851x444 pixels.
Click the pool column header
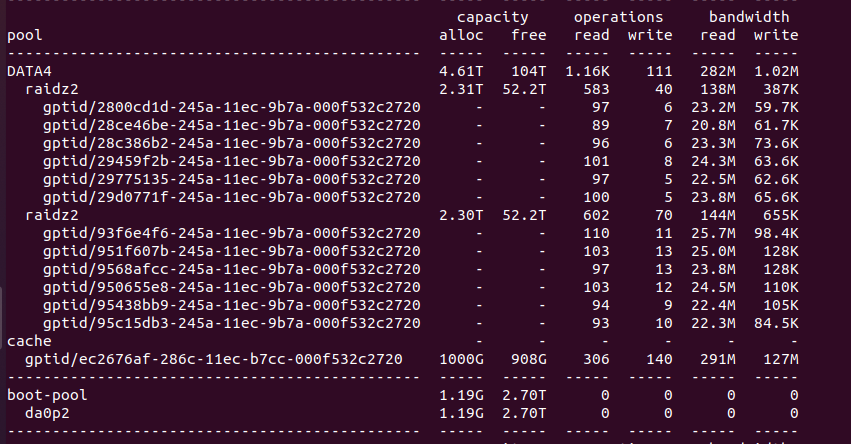(x=24, y=36)
